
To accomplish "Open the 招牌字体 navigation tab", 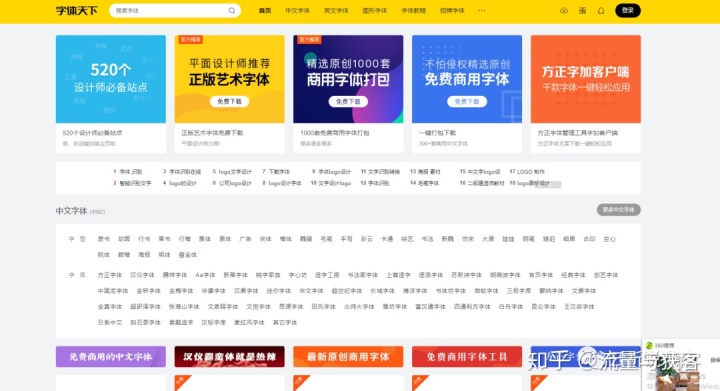I will [452, 11].
